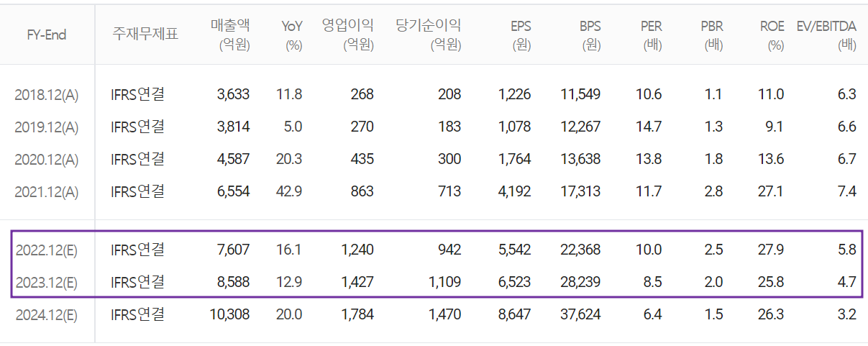Select PER value 14.7
This screenshot has height=346, width=868.
click(x=649, y=127)
